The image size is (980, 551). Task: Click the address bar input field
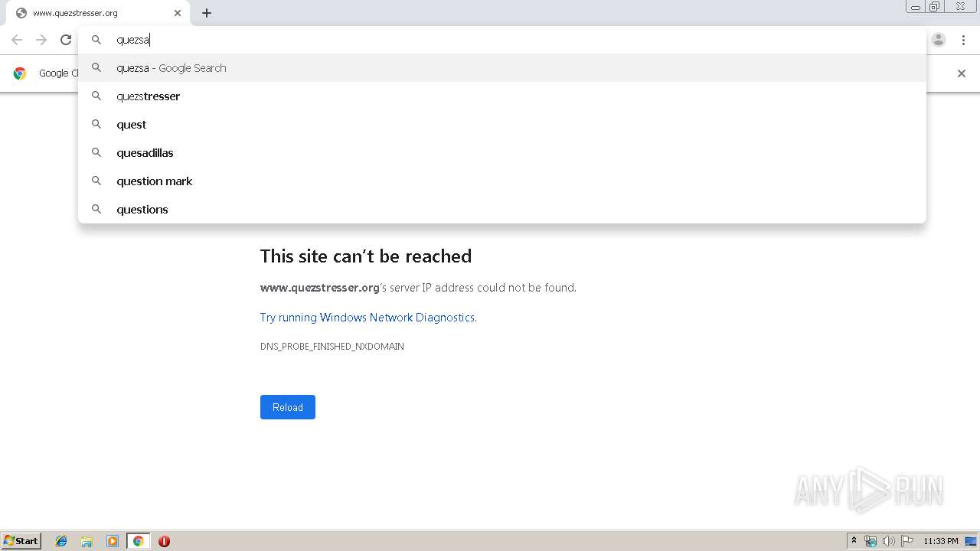coord(502,40)
